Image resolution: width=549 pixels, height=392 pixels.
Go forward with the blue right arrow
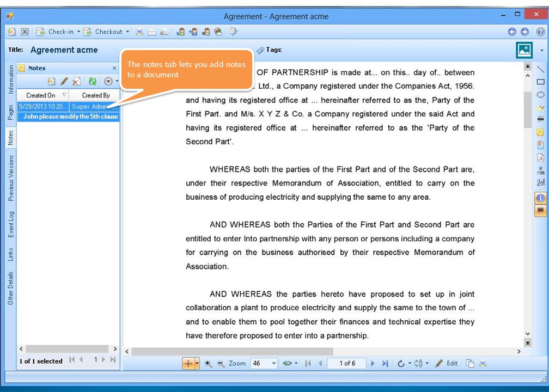[524, 32]
